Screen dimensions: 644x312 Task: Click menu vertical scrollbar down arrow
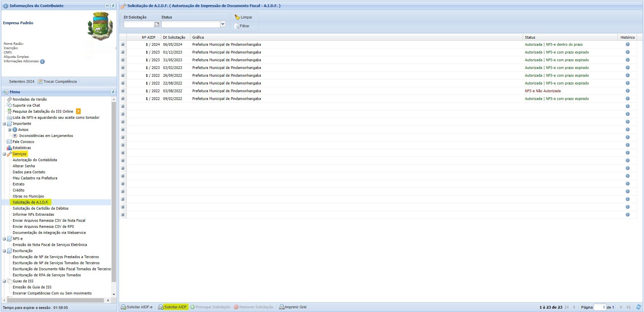click(x=114, y=294)
